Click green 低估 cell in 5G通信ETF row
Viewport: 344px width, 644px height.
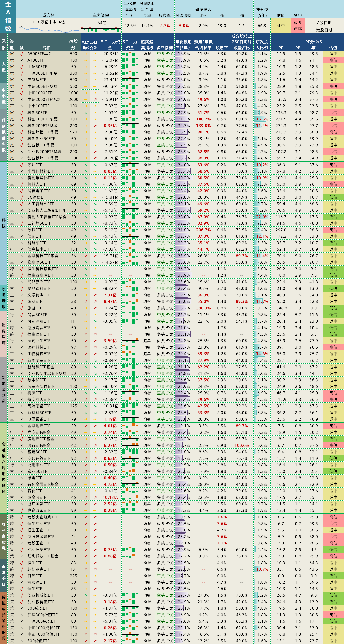pyautogui.click(x=333, y=197)
